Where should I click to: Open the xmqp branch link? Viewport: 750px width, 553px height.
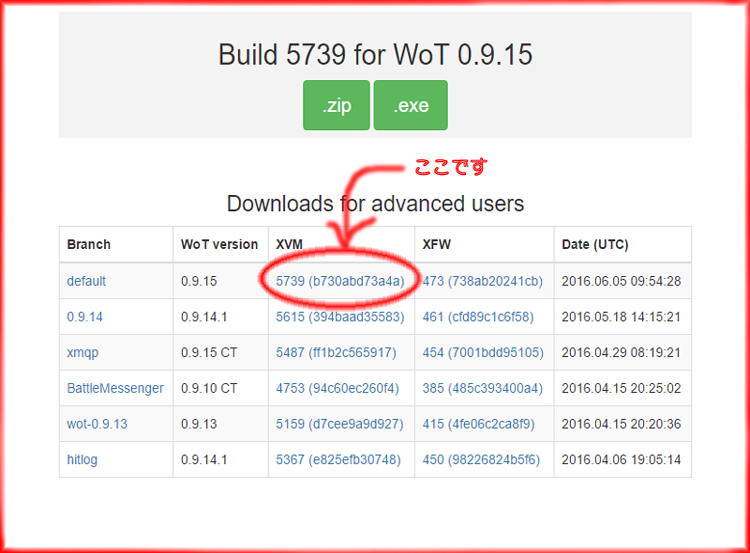tap(83, 353)
